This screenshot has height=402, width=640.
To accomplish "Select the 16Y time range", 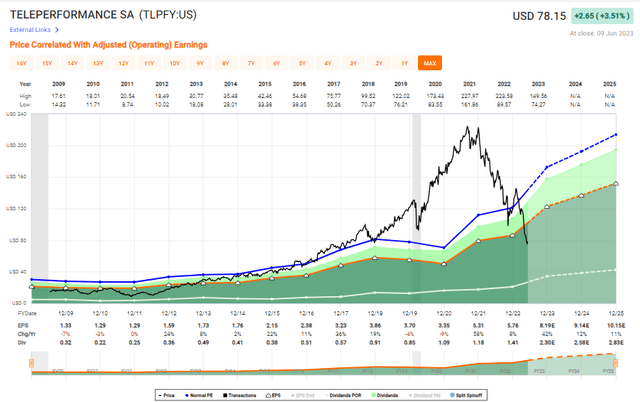I will click(21, 63).
